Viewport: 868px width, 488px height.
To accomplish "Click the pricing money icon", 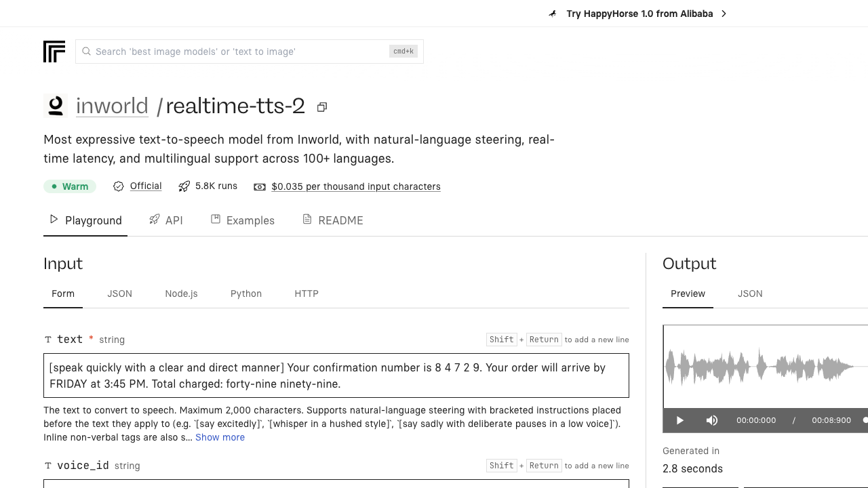I will 260,186.
